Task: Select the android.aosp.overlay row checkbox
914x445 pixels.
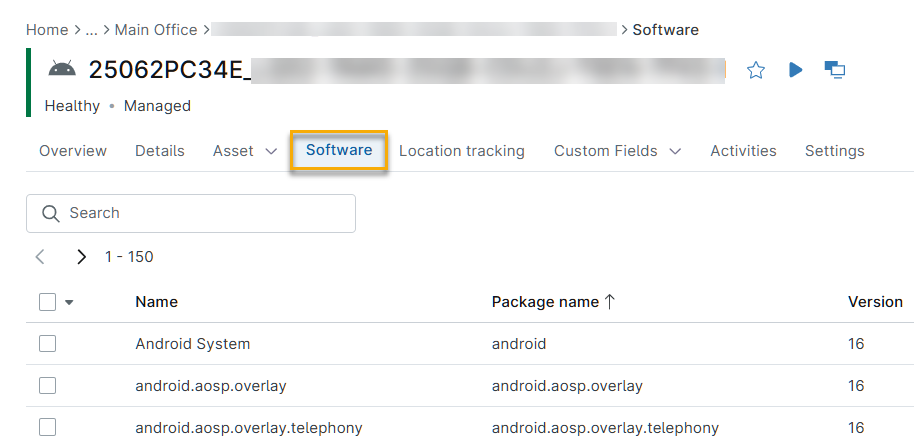Action: 47,386
